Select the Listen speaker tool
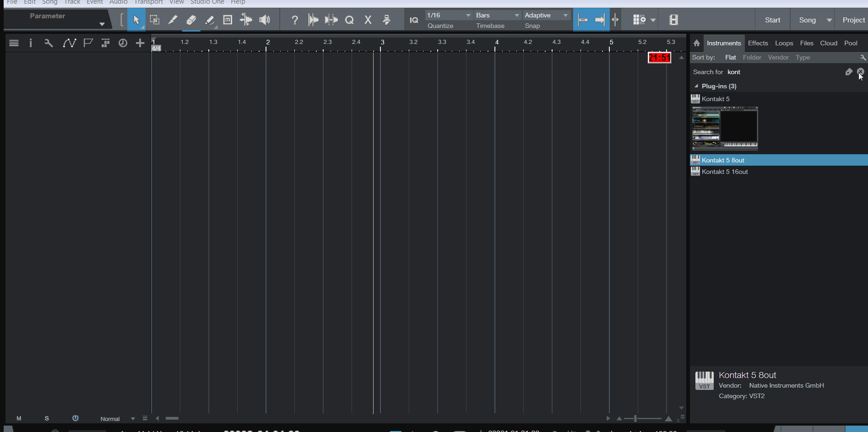 point(265,20)
